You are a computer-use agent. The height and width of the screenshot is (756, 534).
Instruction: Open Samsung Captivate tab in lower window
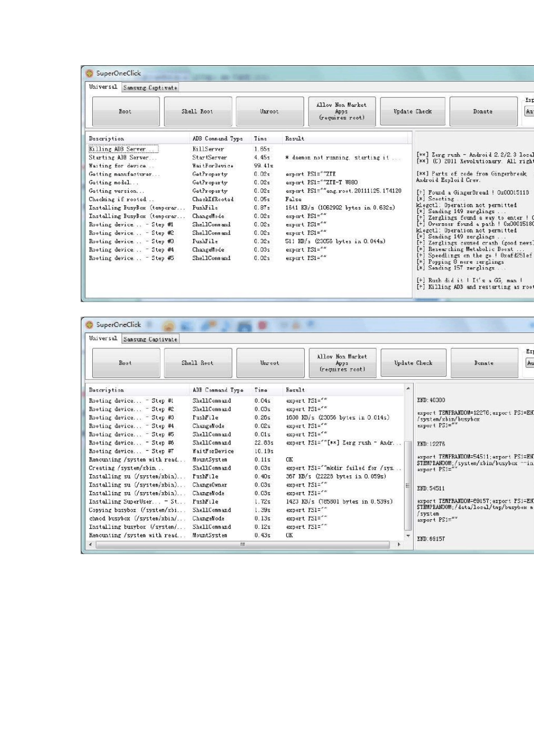[x=150, y=339]
